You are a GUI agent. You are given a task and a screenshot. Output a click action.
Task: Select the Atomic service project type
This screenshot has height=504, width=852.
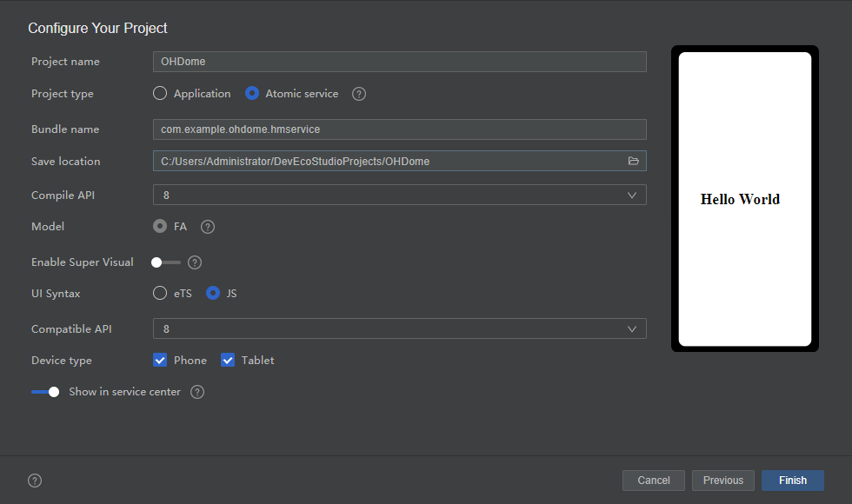(252, 94)
